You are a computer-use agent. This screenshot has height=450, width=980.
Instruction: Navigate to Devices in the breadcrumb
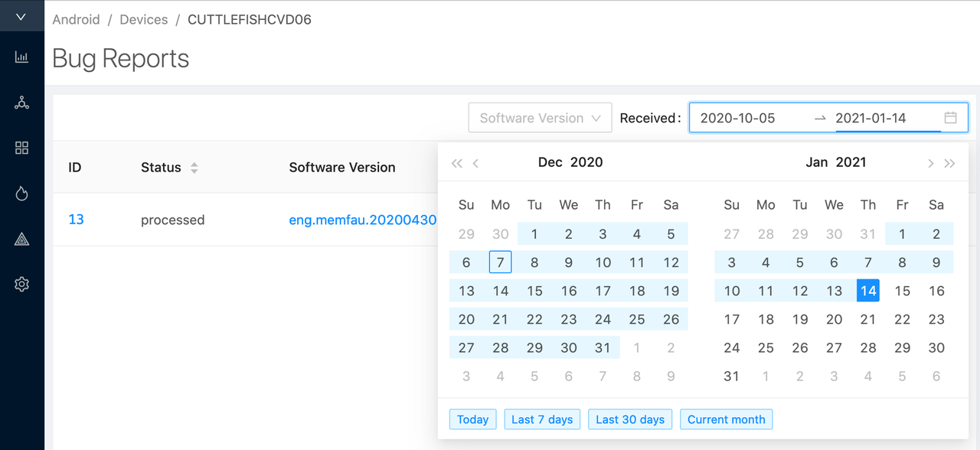(x=143, y=20)
